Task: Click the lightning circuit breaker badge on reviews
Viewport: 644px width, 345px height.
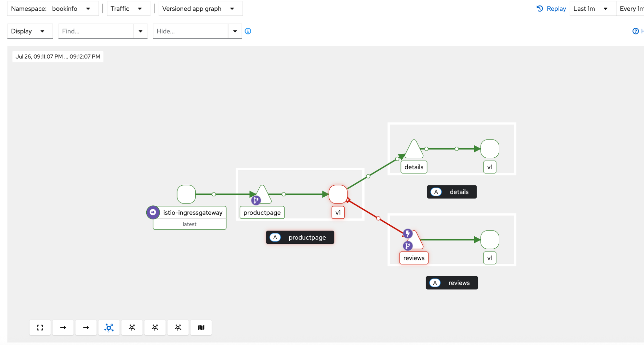Action: click(x=408, y=233)
